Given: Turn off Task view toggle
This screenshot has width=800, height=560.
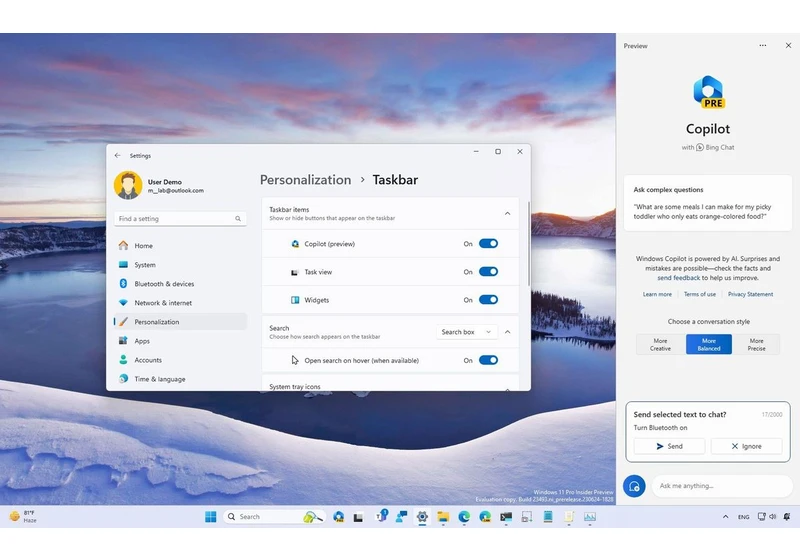Looking at the screenshot, I should coord(488,272).
